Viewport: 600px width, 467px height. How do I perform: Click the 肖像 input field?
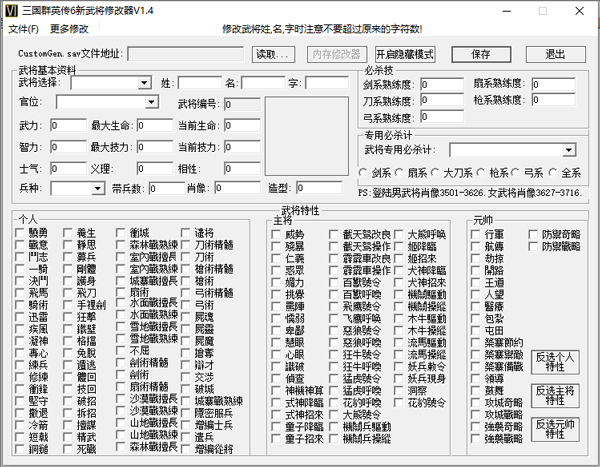pyautogui.click(x=238, y=188)
